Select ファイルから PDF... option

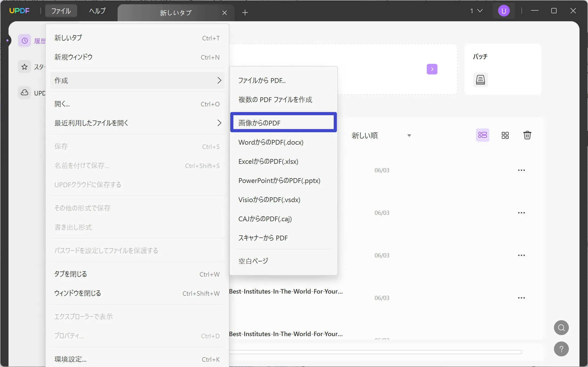[x=284, y=81]
